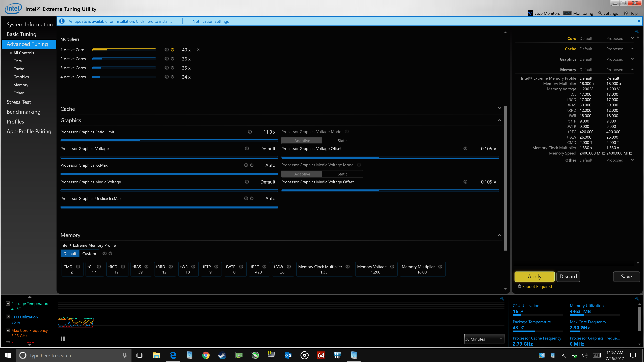Open File Explorer from the taskbar
The image size is (644, 362).
click(156, 355)
